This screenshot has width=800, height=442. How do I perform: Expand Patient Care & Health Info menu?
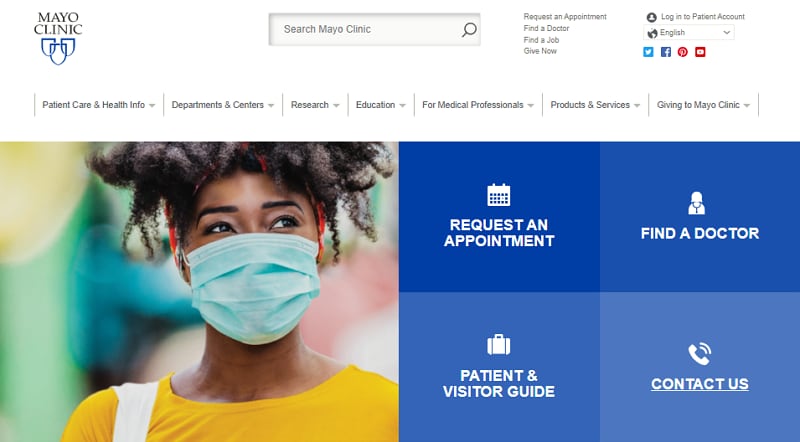pyautogui.click(x=98, y=105)
